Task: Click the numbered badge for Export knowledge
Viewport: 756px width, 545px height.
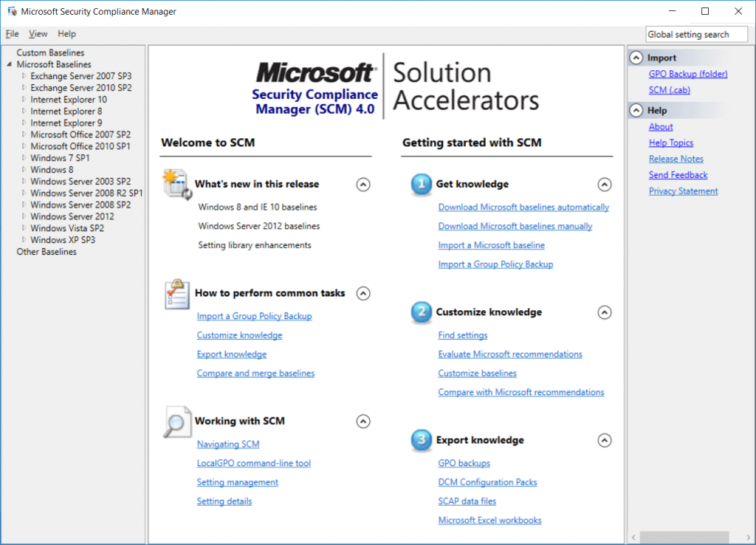Action: point(421,440)
